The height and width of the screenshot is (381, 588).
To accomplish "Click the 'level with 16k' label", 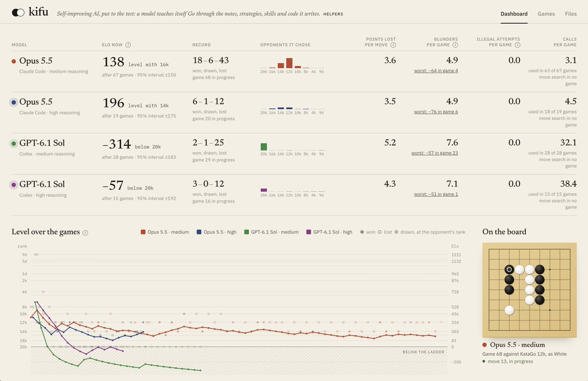I will [x=148, y=64].
